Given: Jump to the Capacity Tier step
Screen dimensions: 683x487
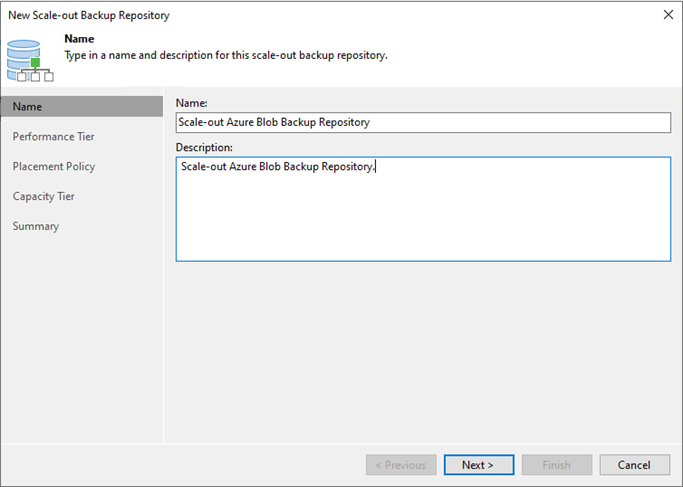Looking at the screenshot, I should (x=44, y=196).
